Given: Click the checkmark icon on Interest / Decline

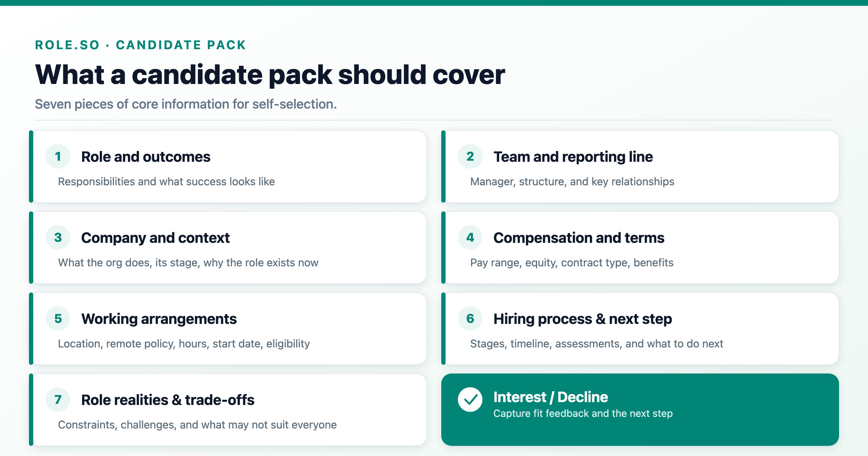Looking at the screenshot, I should point(470,400).
